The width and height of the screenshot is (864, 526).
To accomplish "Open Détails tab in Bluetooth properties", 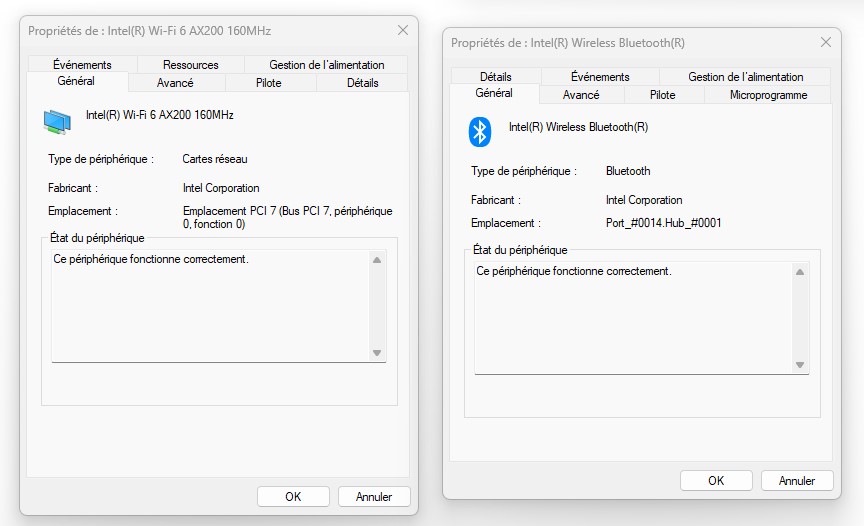I will point(495,77).
